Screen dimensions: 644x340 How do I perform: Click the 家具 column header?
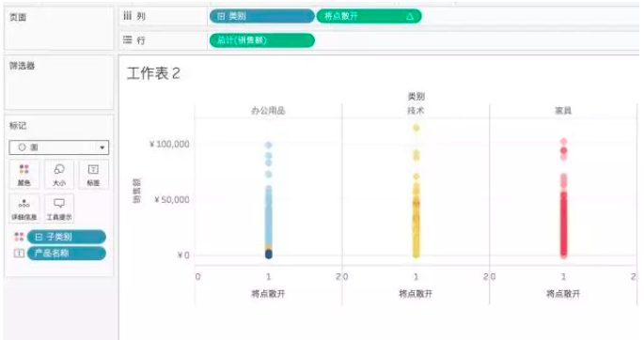click(x=563, y=110)
